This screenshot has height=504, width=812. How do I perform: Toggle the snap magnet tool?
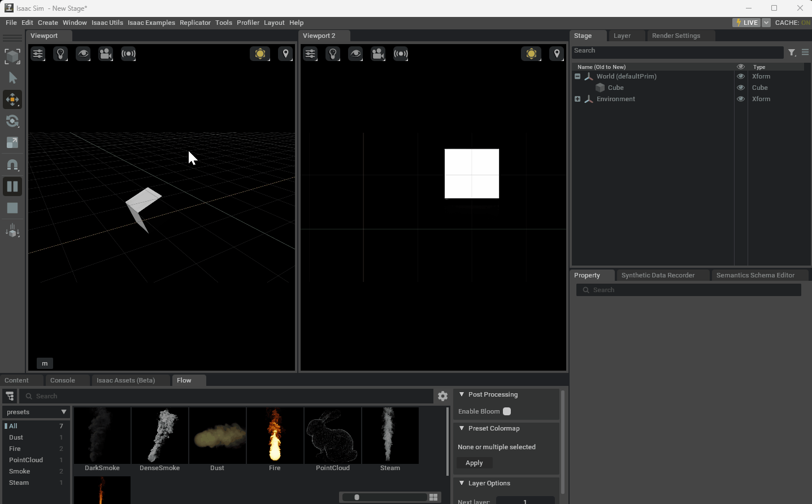[x=12, y=165]
